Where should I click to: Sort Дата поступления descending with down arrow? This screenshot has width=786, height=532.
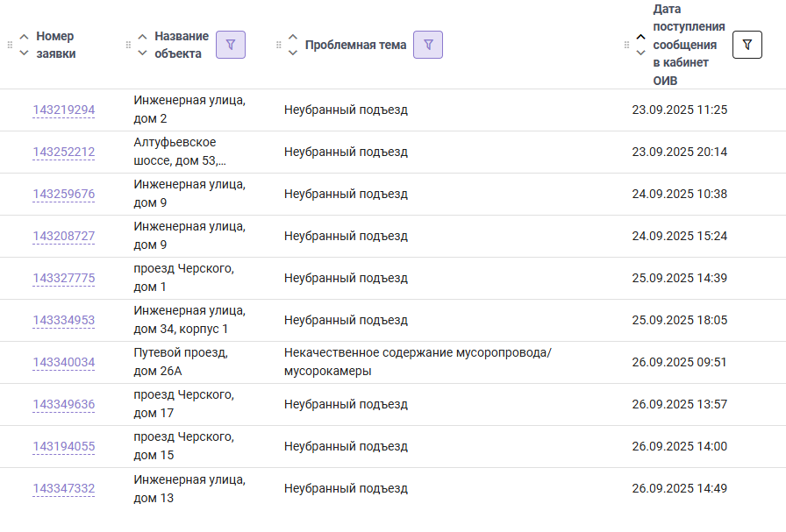click(640, 53)
